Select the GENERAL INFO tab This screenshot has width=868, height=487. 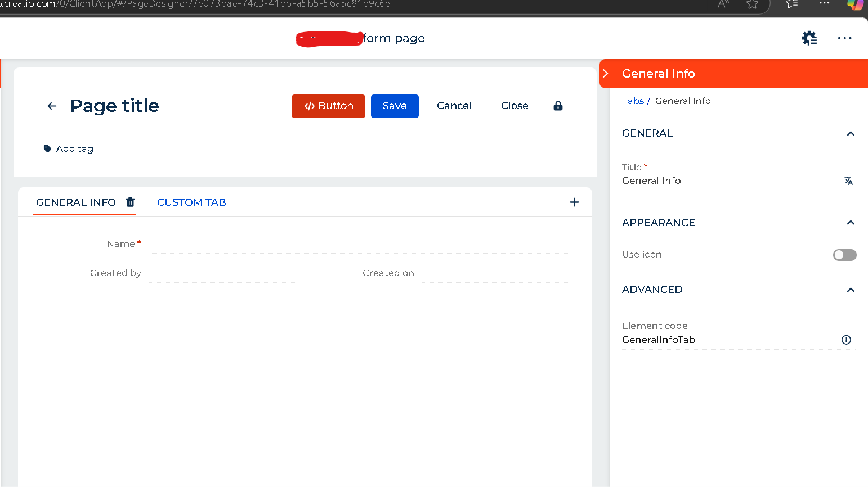(76, 202)
